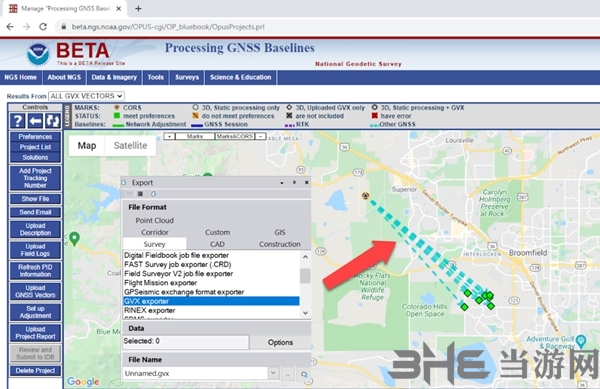The image size is (600, 389).
Task: Select the Corridor file format tab
Action: 155,232
